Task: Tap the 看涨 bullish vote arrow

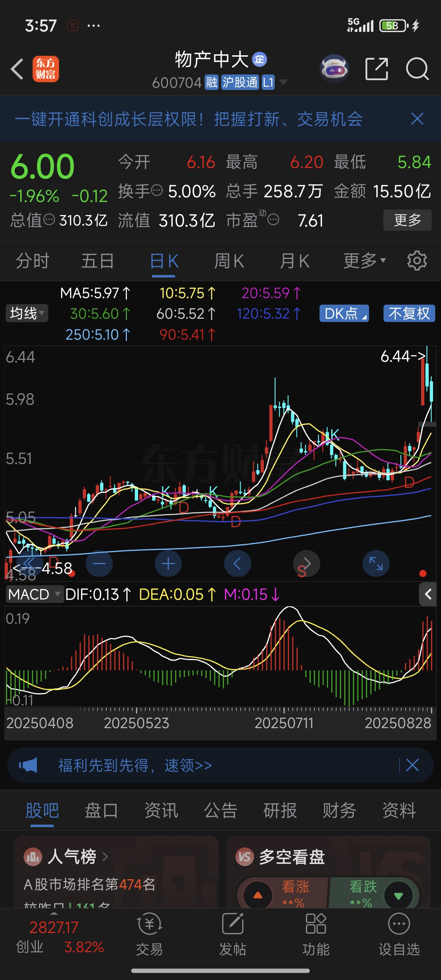Action: point(258,895)
